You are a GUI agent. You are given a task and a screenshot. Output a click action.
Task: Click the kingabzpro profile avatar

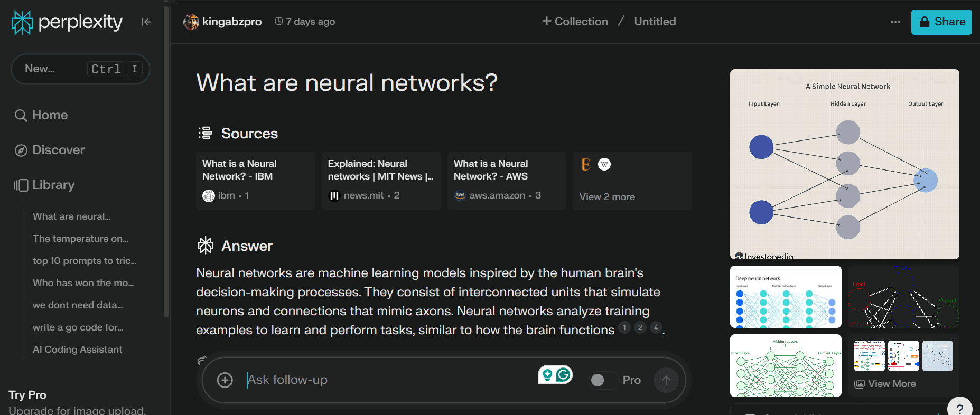click(x=191, y=22)
